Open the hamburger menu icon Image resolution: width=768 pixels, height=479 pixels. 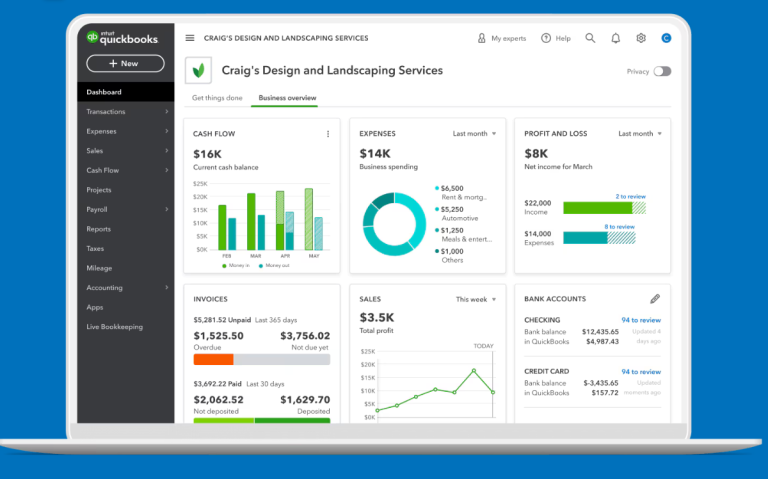(190, 38)
